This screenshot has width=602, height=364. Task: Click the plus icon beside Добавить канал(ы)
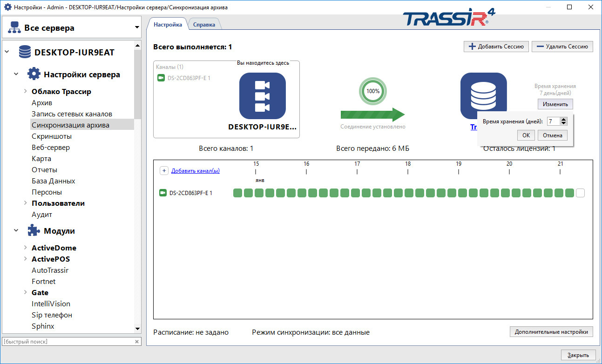click(164, 170)
